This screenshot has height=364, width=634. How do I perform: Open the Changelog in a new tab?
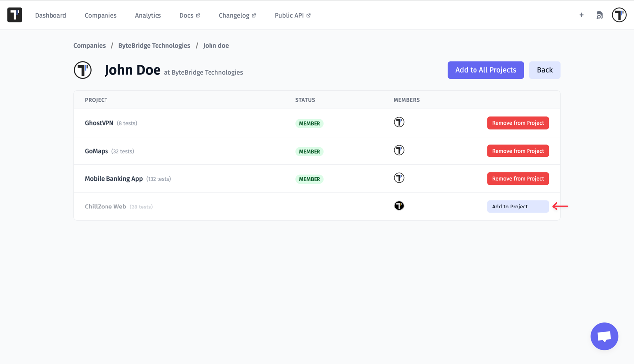click(x=237, y=15)
